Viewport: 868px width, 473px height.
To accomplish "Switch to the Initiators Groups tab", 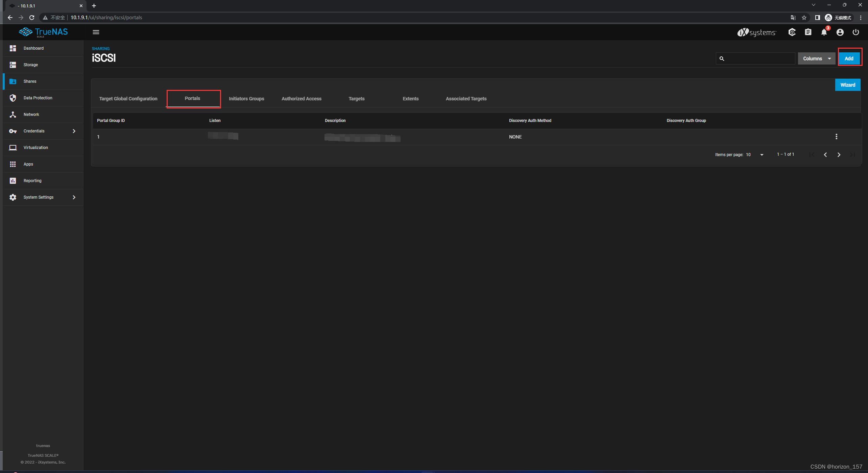I will coord(246,99).
